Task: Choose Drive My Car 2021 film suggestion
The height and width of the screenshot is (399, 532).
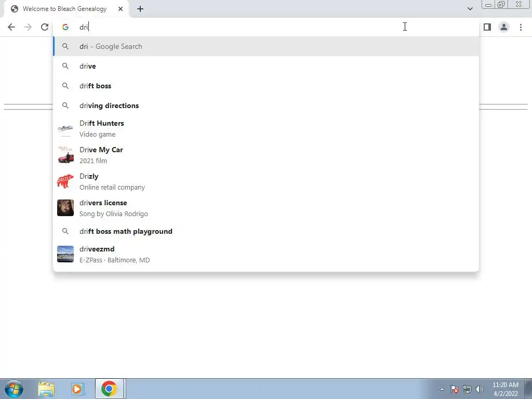Action: (266, 155)
